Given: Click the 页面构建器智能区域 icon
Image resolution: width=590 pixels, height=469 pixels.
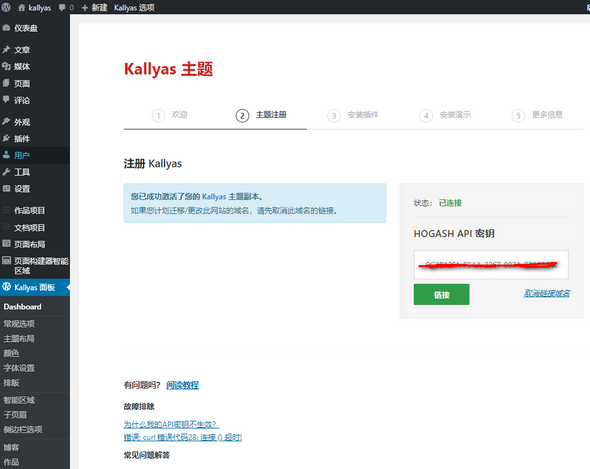Looking at the screenshot, I should tap(6, 260).
